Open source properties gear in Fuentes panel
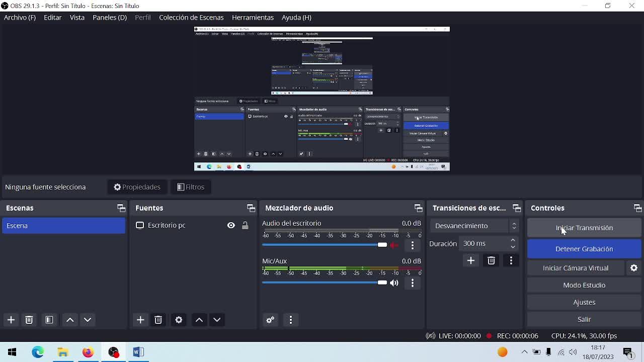The width and height of the screenshot is (644, 362). (179, 320)
